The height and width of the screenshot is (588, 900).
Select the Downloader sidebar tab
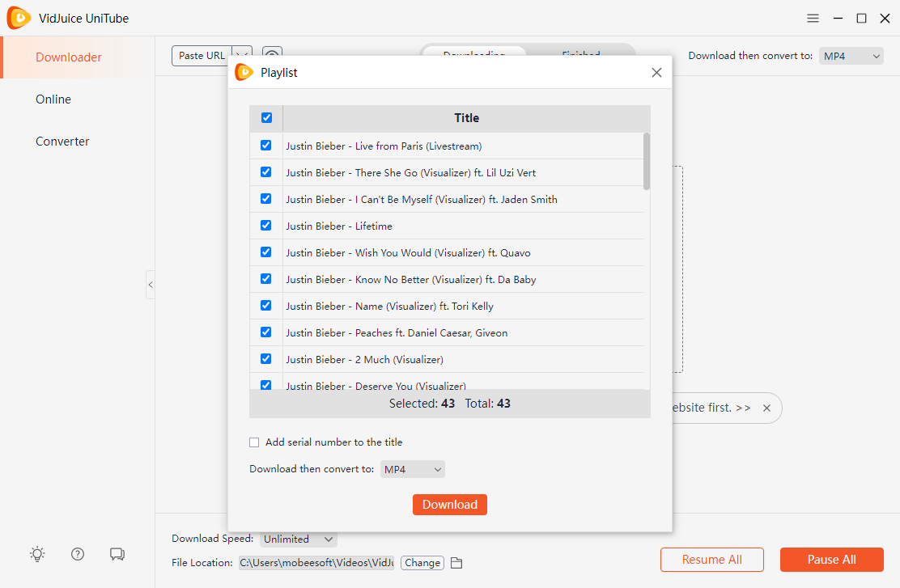click(68, 57)
